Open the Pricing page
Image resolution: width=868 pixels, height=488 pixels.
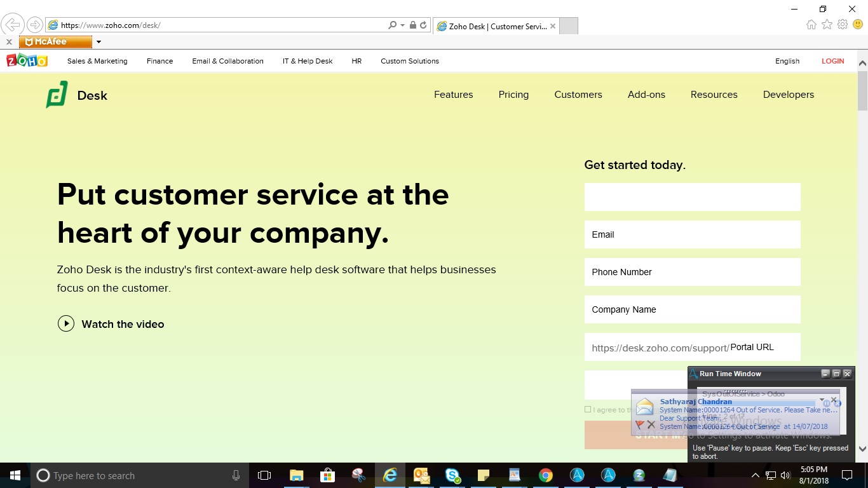(x=513, y=95)
